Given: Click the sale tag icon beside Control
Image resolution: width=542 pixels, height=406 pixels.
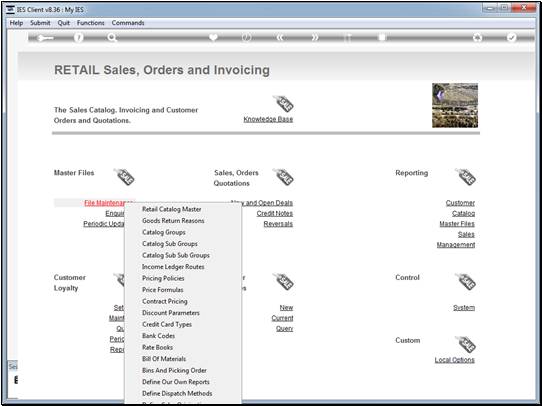Looking at the screenshot, I should pyautogui.click(x=466, y=281).
